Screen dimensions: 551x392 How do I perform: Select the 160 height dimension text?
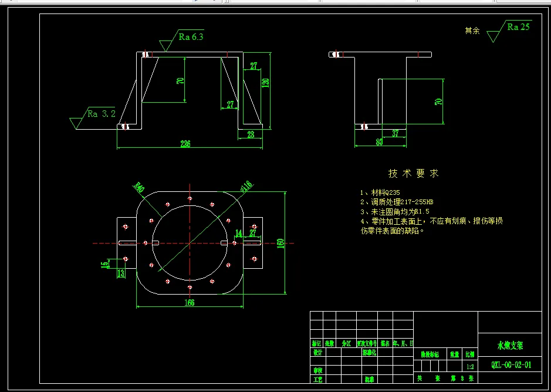click(x=280, y=244)
